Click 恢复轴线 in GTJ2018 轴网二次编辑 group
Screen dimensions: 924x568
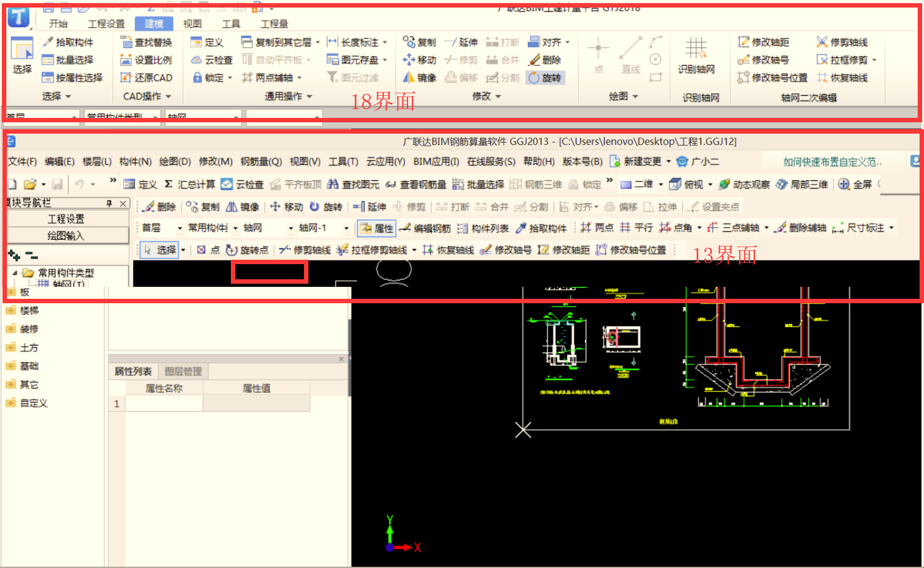point(842,78)
